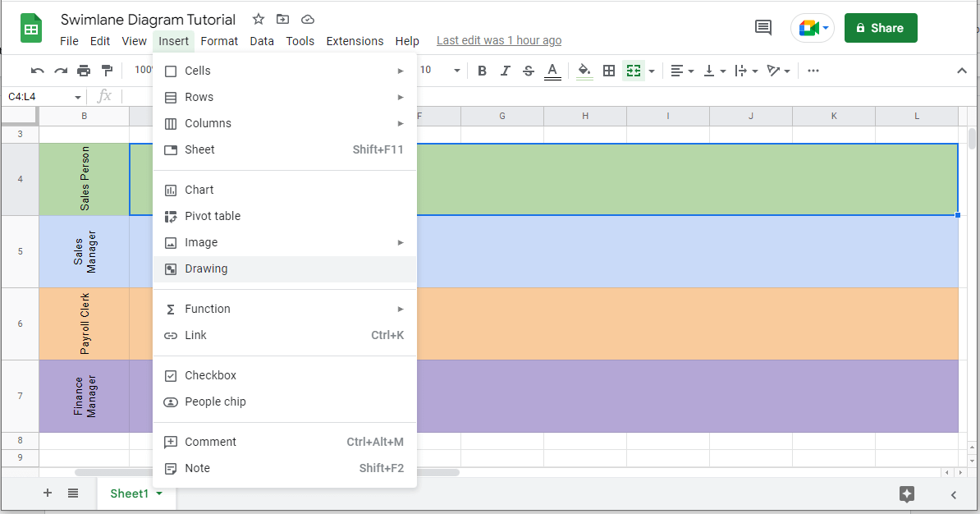Print the spreadsheet

point(84,71)
